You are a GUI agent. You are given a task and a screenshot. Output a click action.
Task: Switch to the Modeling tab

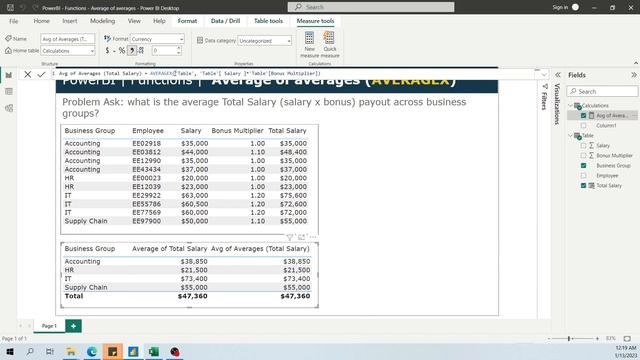pyautogui.click(x=102, y=21)
